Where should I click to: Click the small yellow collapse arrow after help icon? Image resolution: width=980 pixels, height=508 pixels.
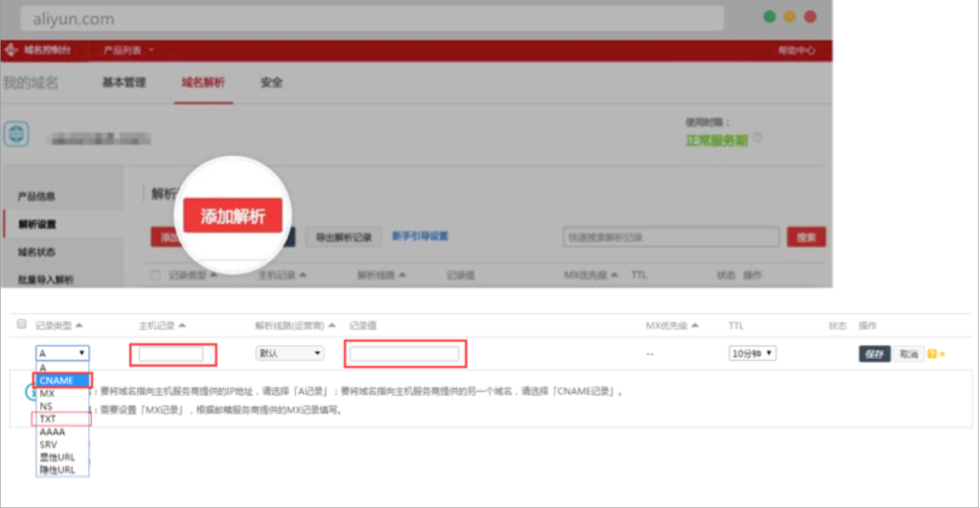(x=942, y=354)
